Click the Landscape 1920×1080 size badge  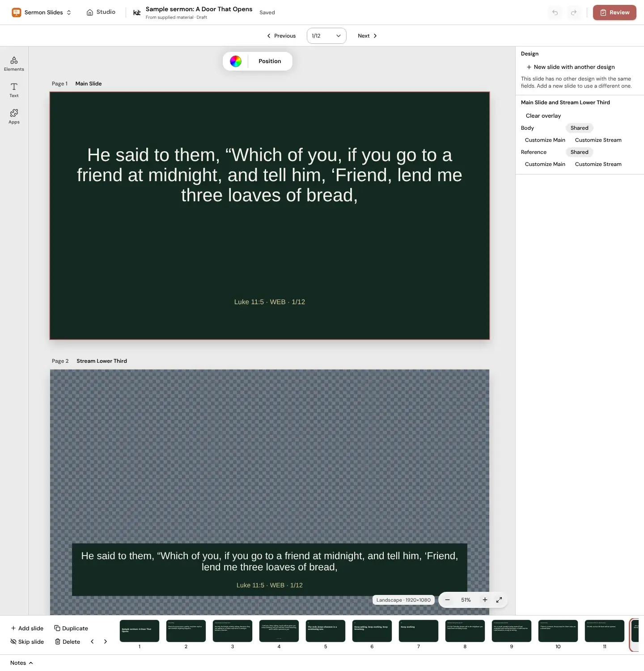click(x=403, y=600)
